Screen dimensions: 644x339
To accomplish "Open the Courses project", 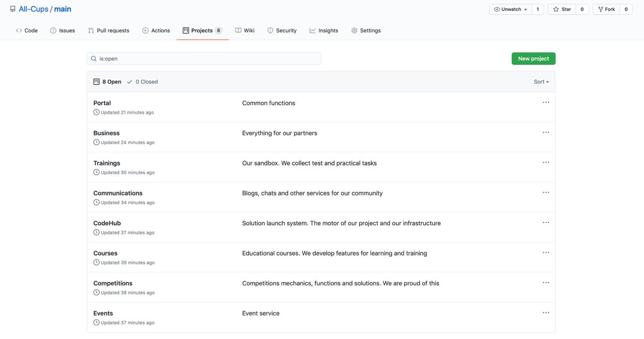I will coord(105,253).
